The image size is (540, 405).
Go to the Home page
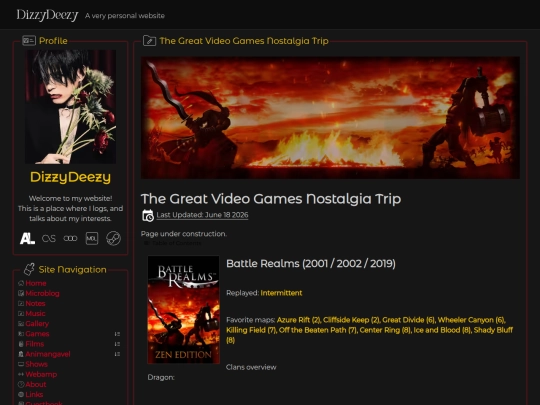pos(36,283)
